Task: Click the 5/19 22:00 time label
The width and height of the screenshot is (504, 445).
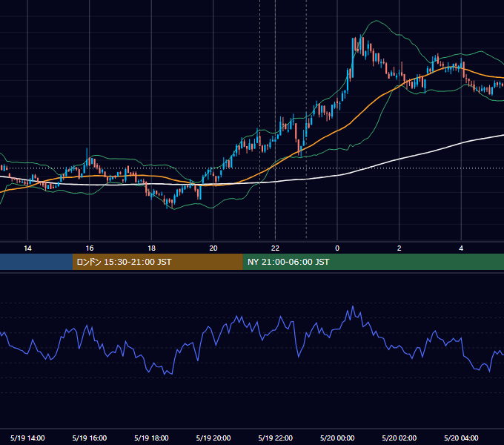Action: tap(276, 438)
